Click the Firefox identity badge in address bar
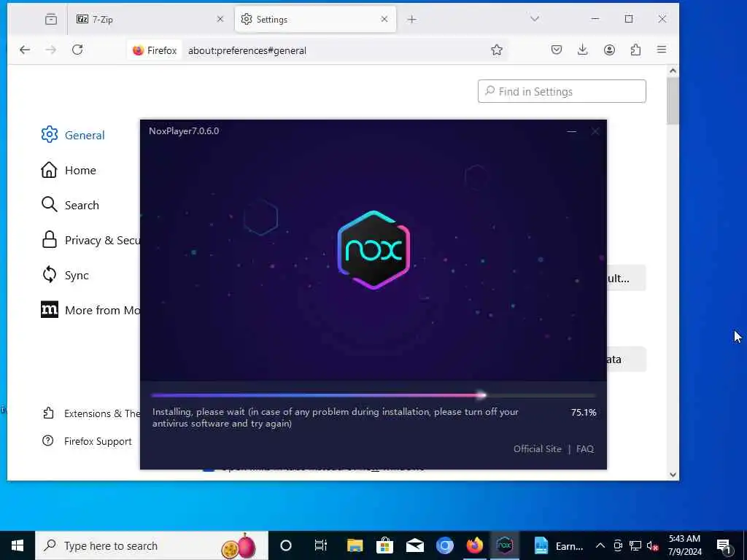747x560 pixels. [x=155, y=50]
